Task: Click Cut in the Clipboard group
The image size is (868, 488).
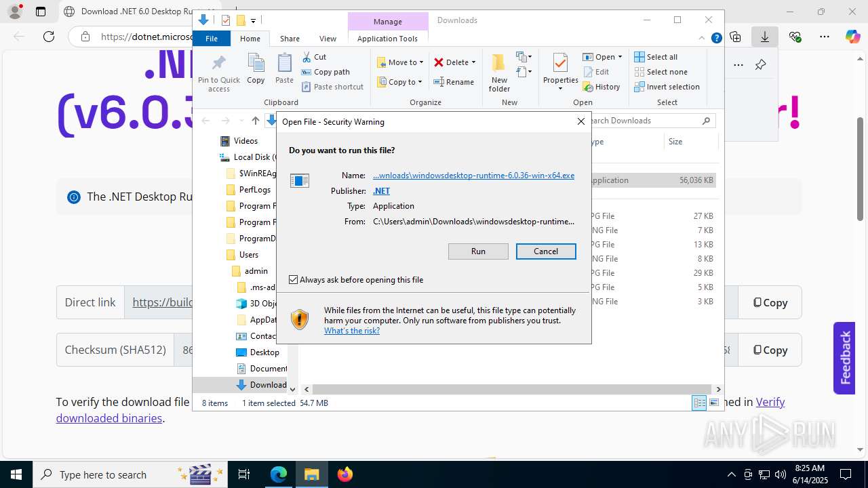Action: point(314,57)
